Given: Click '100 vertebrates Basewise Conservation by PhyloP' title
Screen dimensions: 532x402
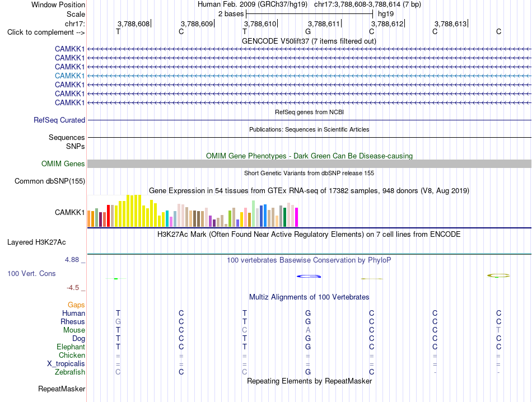Looking at the screenshot, I should pyautogui.click(x=309, y=260).
